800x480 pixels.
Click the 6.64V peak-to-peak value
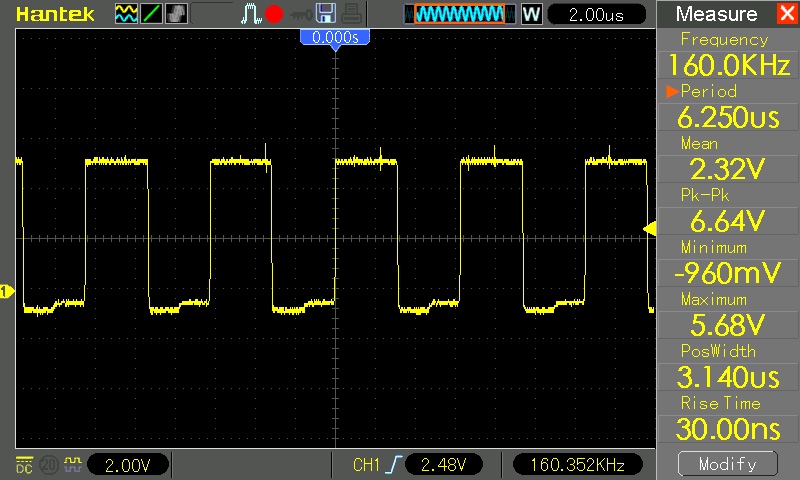[x=729, y=221]
